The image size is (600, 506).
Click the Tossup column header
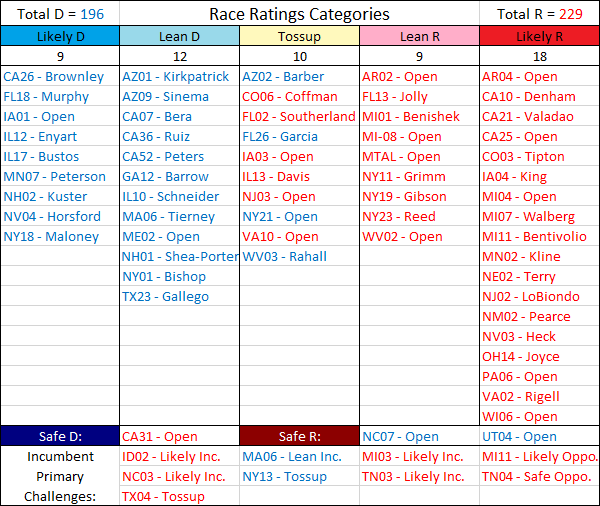click(299, 36)
